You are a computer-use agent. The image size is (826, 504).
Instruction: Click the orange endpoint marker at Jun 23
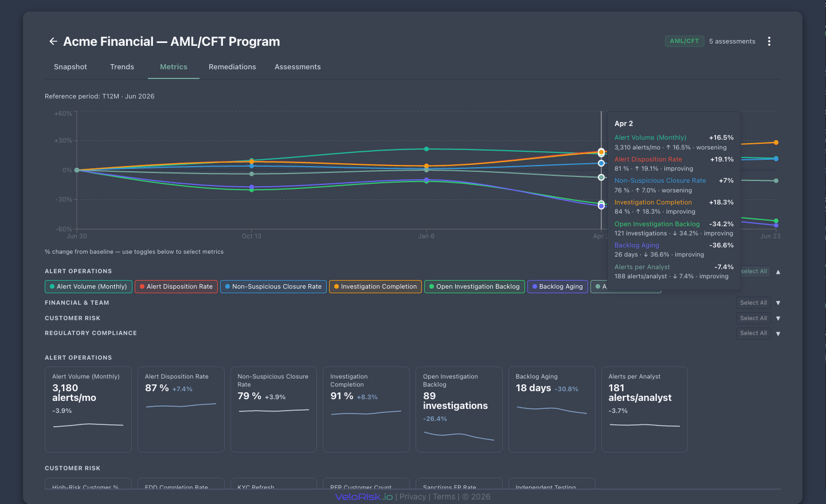pyautogui.click(x=776, y=143)
